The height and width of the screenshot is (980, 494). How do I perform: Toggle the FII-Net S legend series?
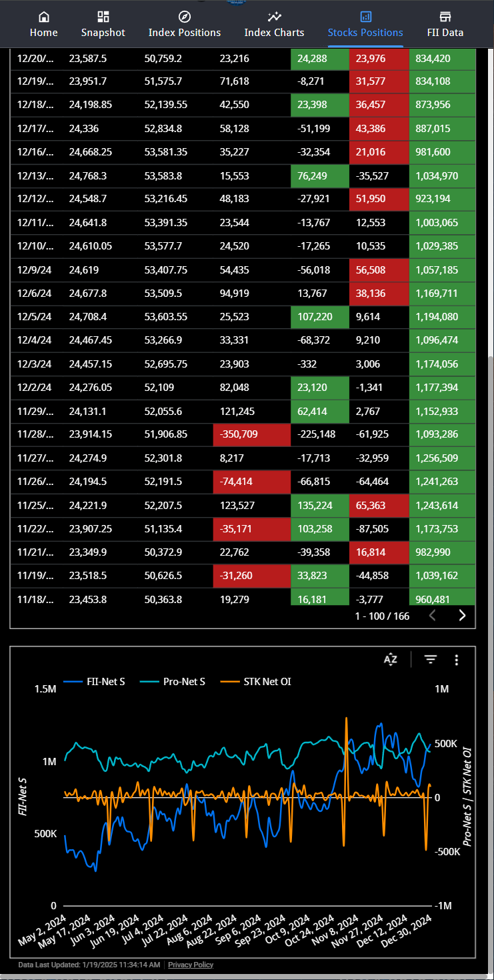pyautogui.click(x=95, y=681)
